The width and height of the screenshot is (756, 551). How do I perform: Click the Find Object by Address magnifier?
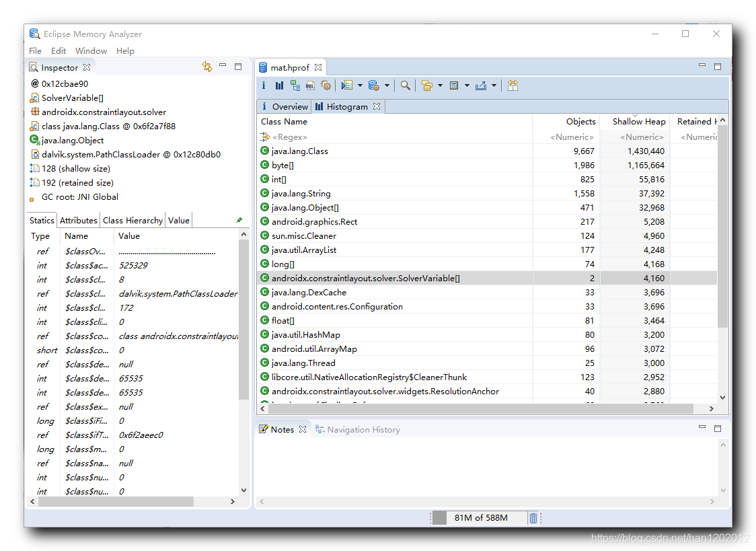click(406, 85)
